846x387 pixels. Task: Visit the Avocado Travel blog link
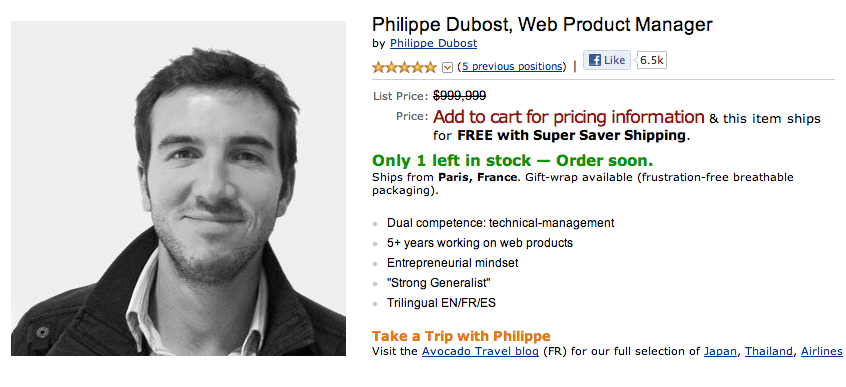480,351
